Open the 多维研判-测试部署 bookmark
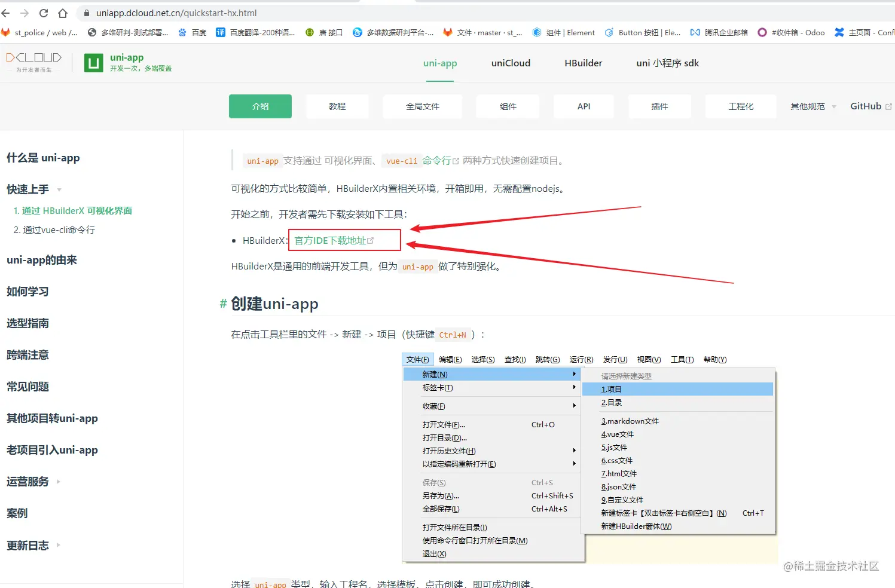895x588 pixels. click(128, 33)
